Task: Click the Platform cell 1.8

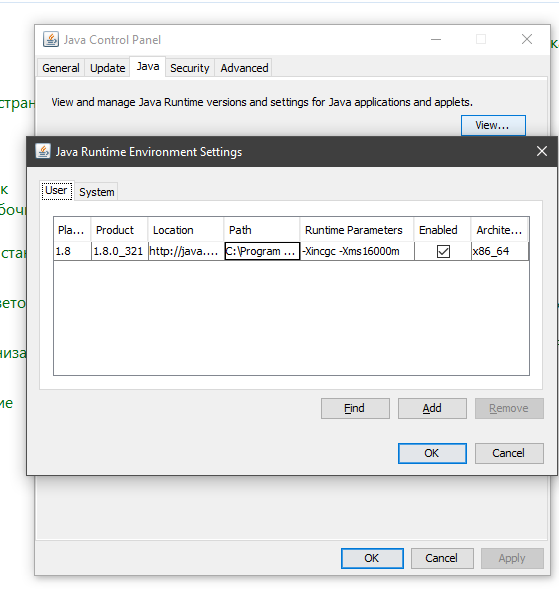Action: click(x=72, y=251)
